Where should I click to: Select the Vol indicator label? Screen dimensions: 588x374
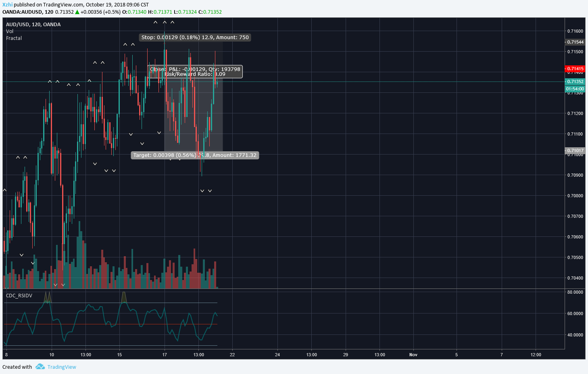tap(10, 31)
